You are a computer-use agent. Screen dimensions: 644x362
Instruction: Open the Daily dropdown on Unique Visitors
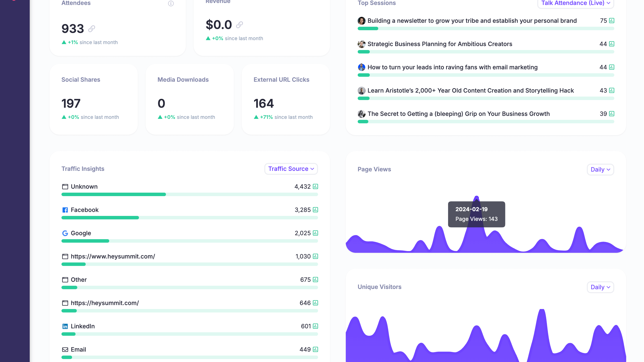600,287
